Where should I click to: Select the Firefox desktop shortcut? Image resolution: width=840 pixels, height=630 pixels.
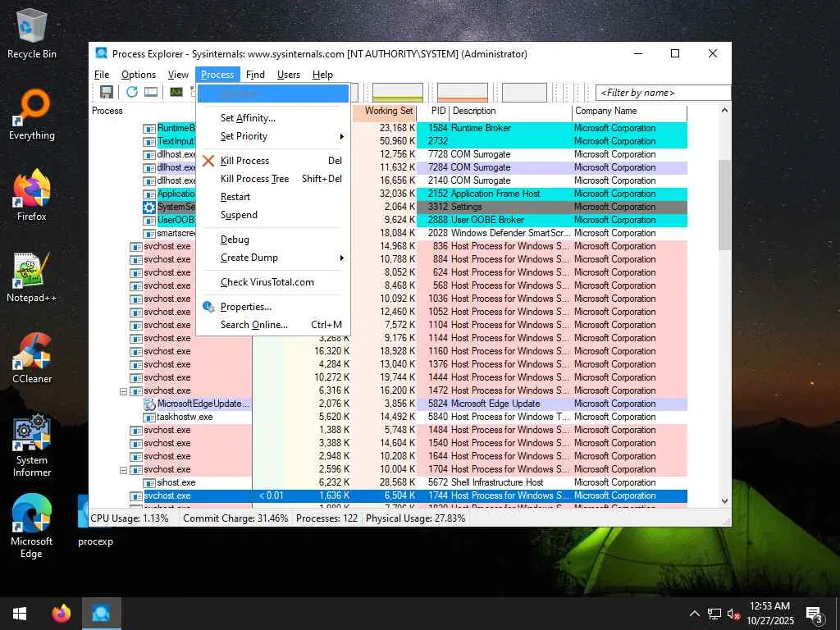click(x=32, y=195)
